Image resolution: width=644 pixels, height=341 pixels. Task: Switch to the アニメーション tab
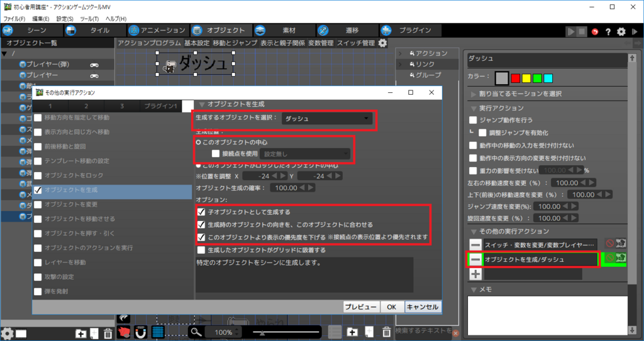(x=158, y=30)
